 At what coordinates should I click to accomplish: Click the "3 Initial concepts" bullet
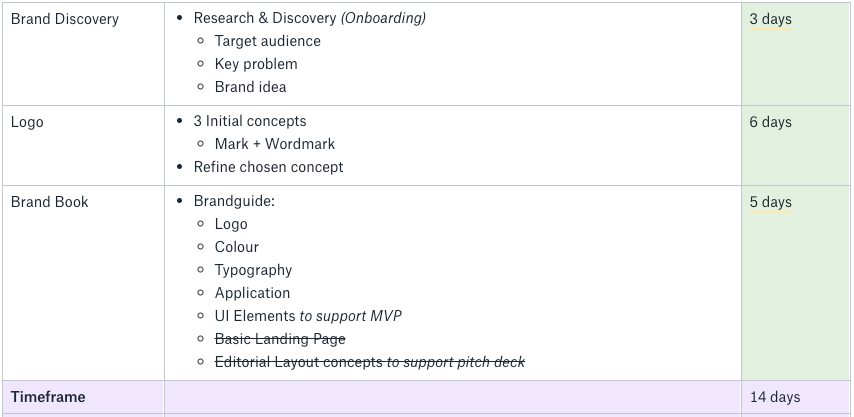pos(249,122)
